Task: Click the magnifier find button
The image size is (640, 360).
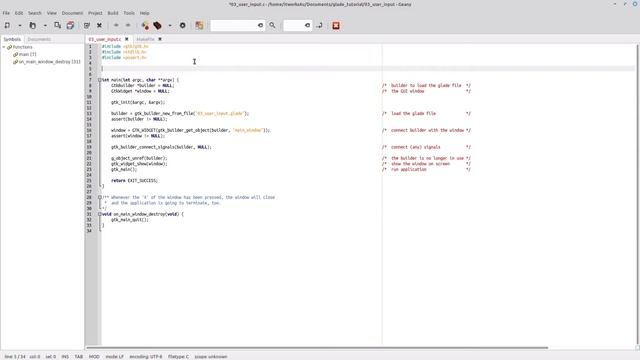Action: [x=272, y=25]
